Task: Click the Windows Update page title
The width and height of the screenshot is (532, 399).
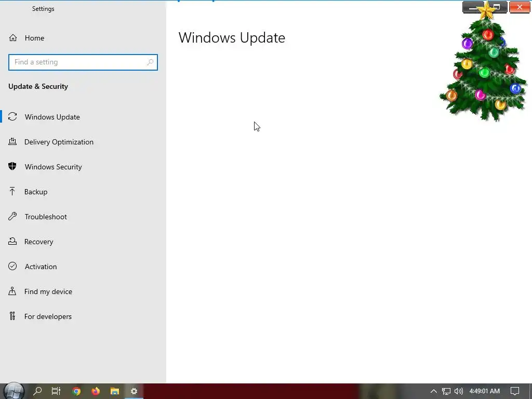Action: click(x=232, y=37)
